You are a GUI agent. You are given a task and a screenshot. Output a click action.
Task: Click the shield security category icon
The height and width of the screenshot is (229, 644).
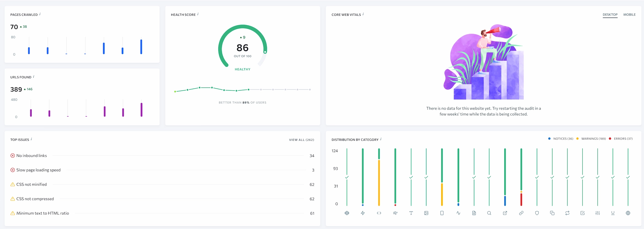point(537,213)
